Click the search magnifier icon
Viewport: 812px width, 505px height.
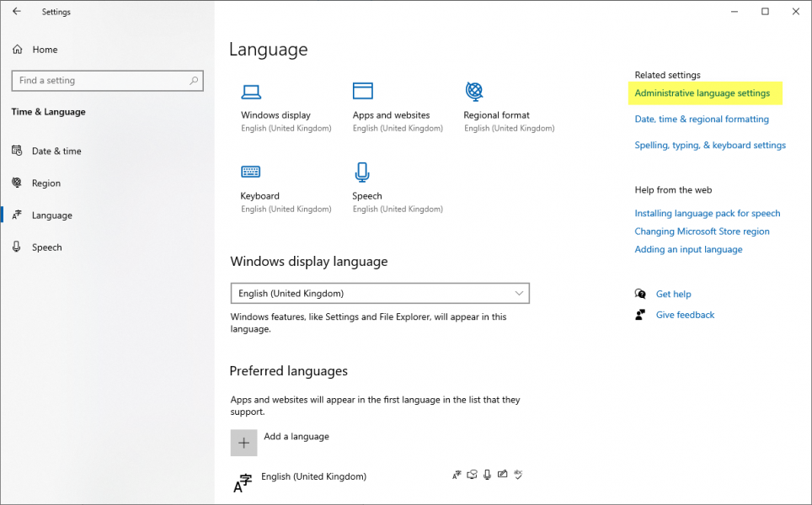194,81
